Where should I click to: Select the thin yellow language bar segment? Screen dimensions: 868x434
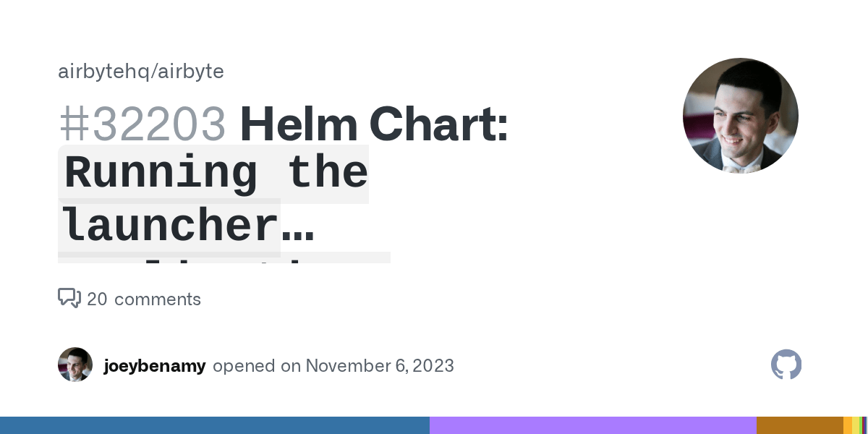tap(856, 425)
